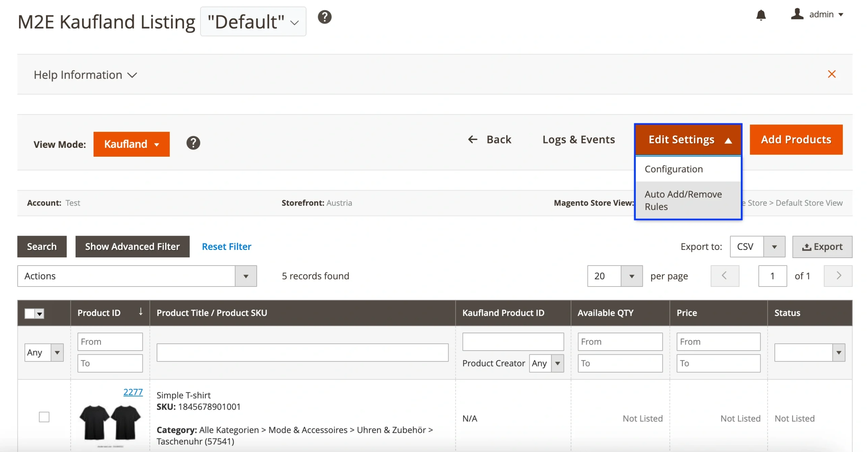The image size is (868, 452).
Task: Open the Kaufland View Mode dropdown
Action: click(x=132, y=144)
